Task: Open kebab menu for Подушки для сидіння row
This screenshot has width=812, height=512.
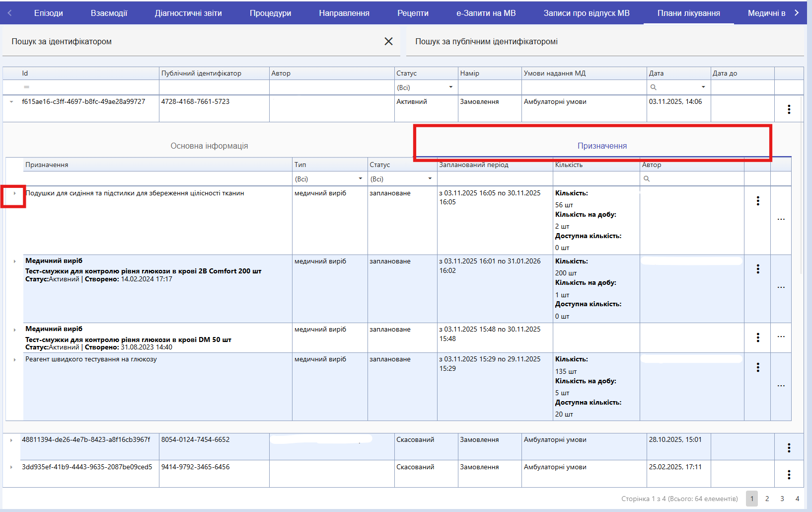Action: [x=757, y=201]
